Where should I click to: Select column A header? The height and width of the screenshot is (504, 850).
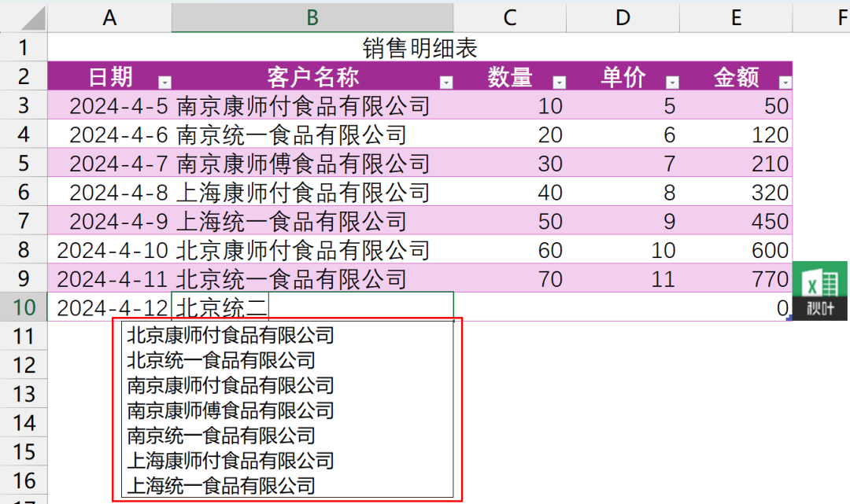coord(109,17)
